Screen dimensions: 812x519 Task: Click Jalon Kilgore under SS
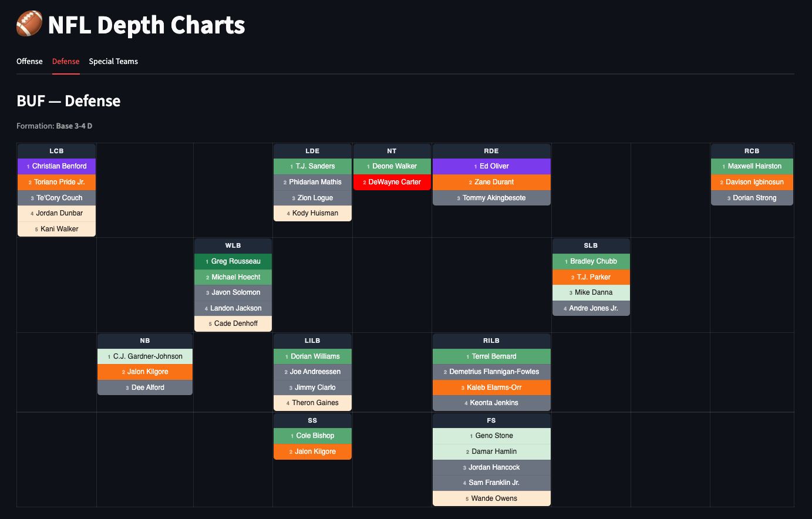pyautogui.click(x=312, y=451)
